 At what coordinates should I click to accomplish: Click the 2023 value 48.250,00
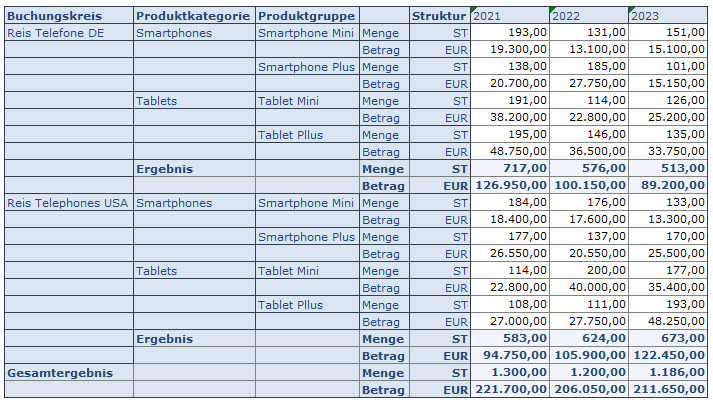click(x=668, y=322)
